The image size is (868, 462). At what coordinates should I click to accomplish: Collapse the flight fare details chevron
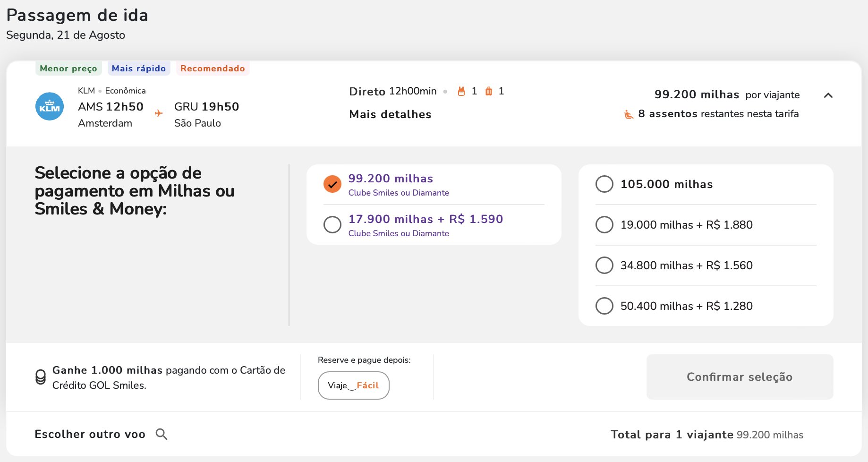tap(828, 95)
